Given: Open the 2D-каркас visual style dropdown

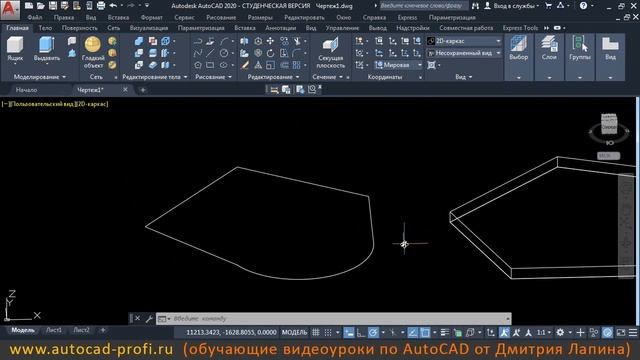Looking at the screenshot, I should (464, 41).
